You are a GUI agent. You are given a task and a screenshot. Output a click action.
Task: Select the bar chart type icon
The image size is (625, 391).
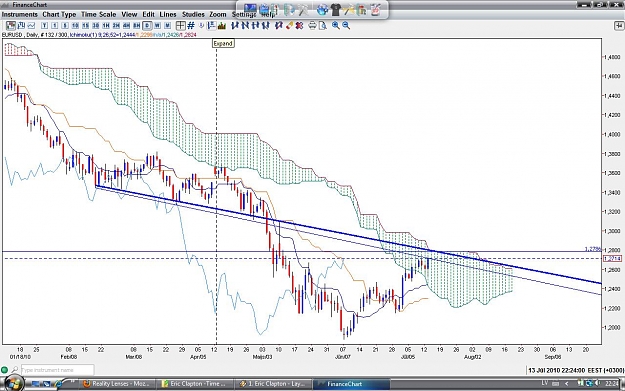21,26
